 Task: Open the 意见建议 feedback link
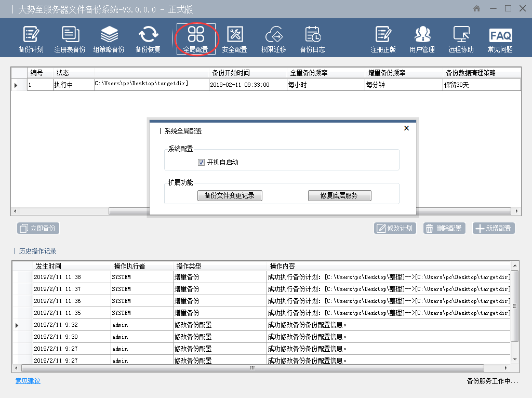pos(28,381)
